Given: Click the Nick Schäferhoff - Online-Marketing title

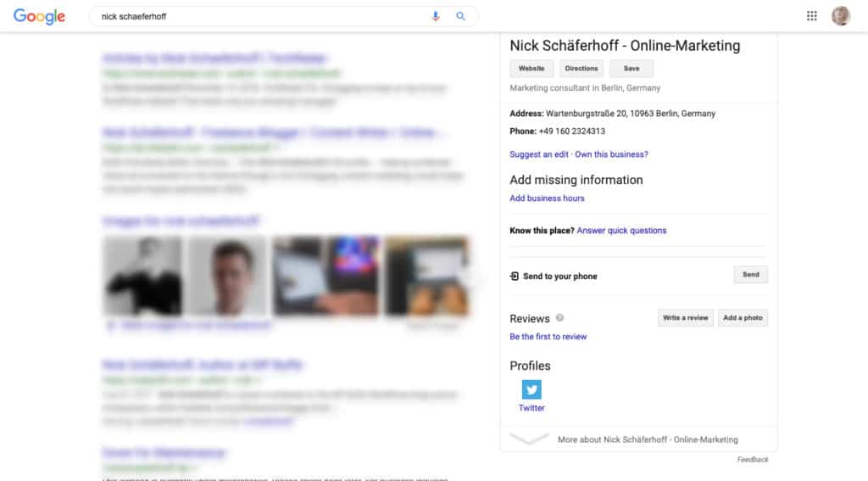Looking at the screenshot, I should [625, 46].
